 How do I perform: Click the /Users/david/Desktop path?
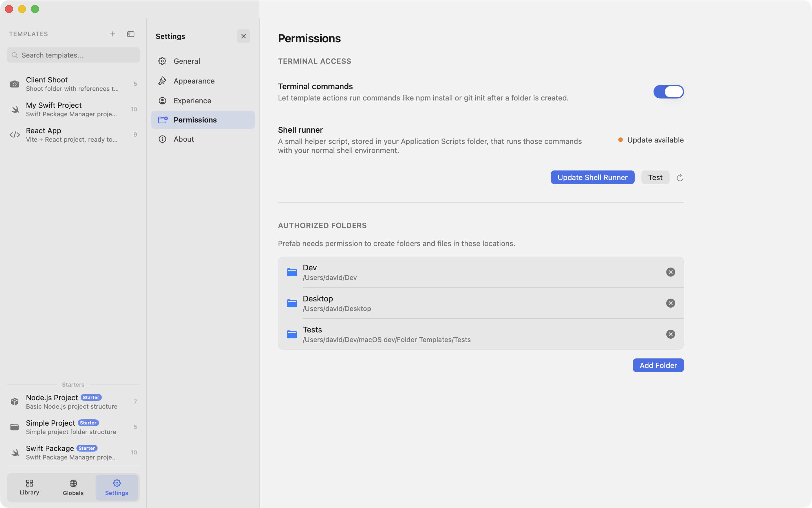337,308
